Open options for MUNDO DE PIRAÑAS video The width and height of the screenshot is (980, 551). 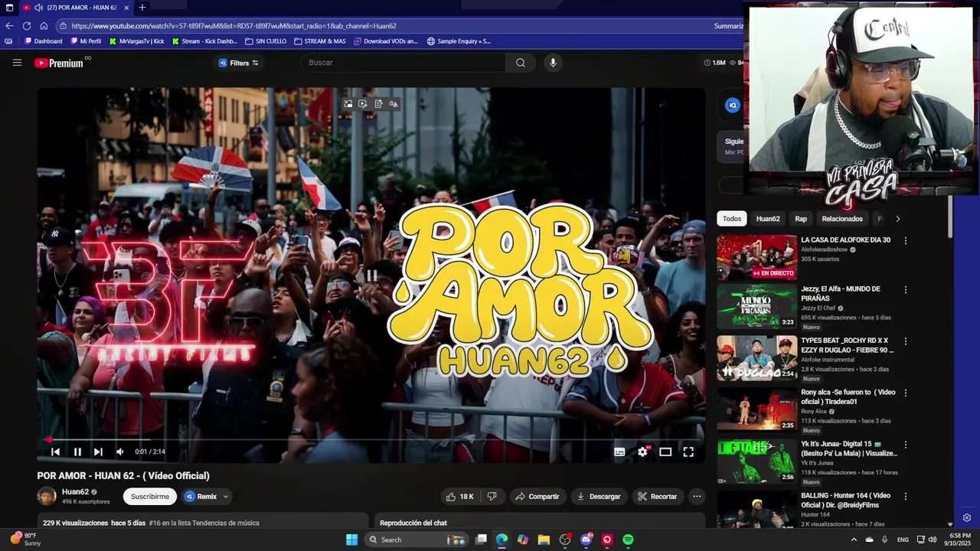pos(906,289)
